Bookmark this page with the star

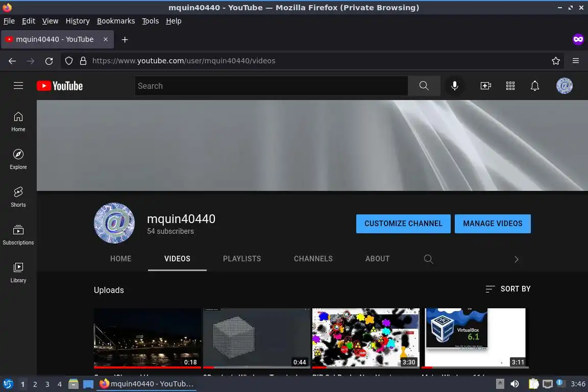(556, 61)
